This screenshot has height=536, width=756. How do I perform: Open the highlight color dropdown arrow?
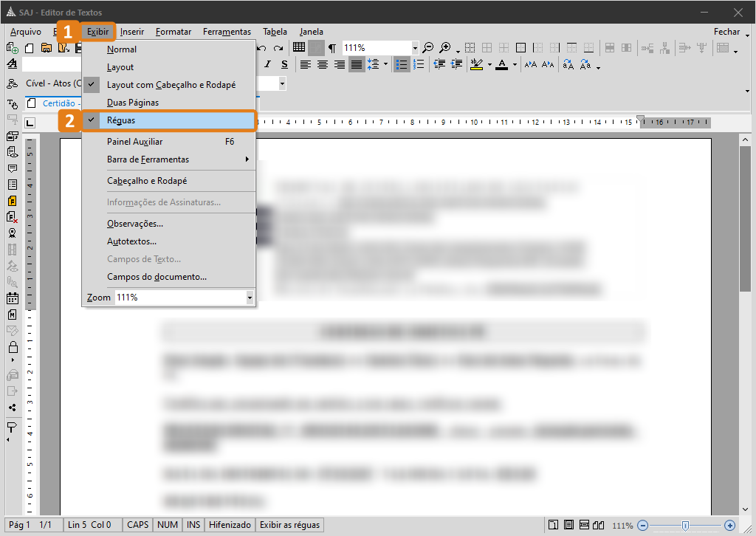489,64
